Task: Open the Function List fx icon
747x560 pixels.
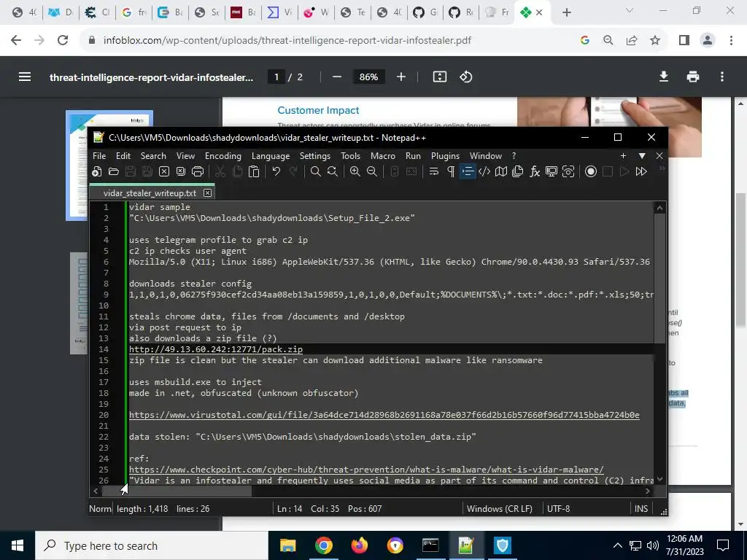Action: tap(535, 171)
